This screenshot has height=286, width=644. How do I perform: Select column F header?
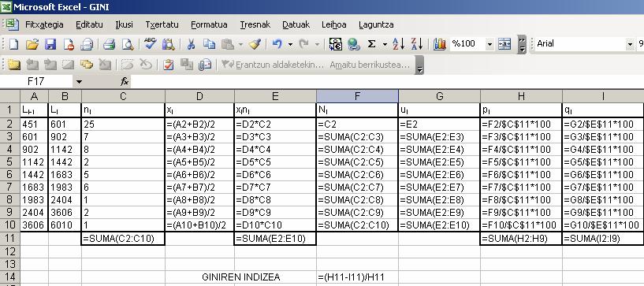pos(357,96)
